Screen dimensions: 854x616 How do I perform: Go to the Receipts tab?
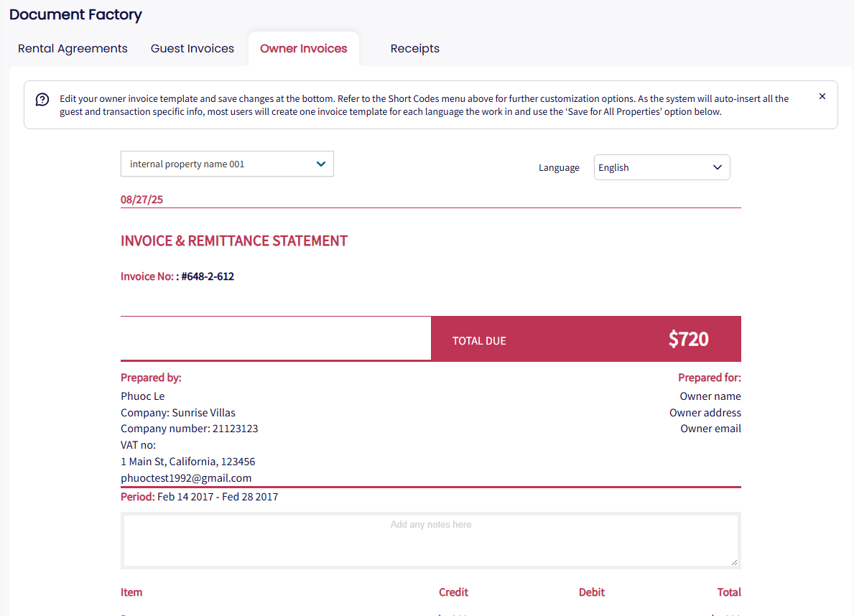click(415, 49)
